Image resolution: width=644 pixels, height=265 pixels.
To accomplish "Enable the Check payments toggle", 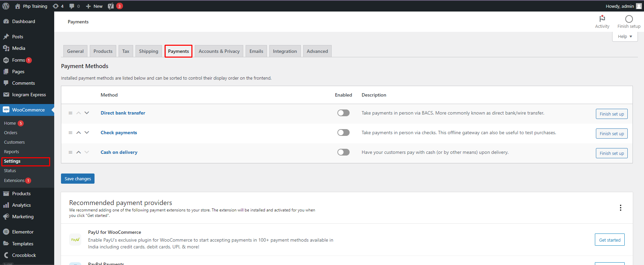I will click(343, 132).
